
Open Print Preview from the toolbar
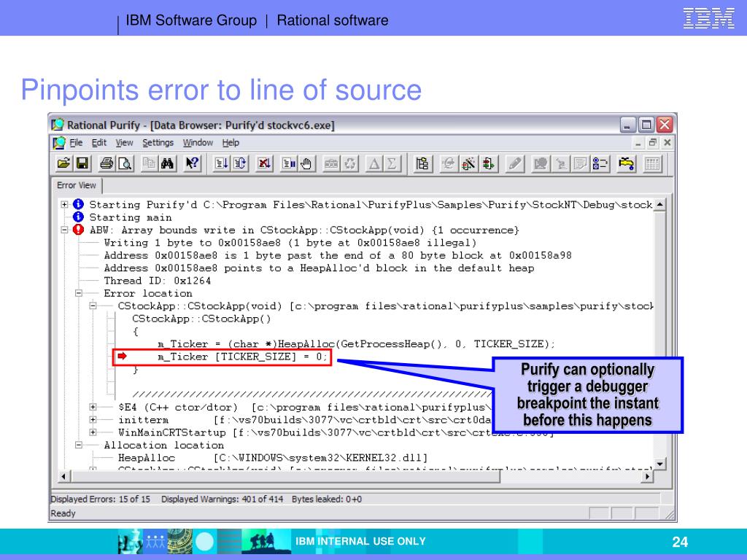(x=125, y=164)
